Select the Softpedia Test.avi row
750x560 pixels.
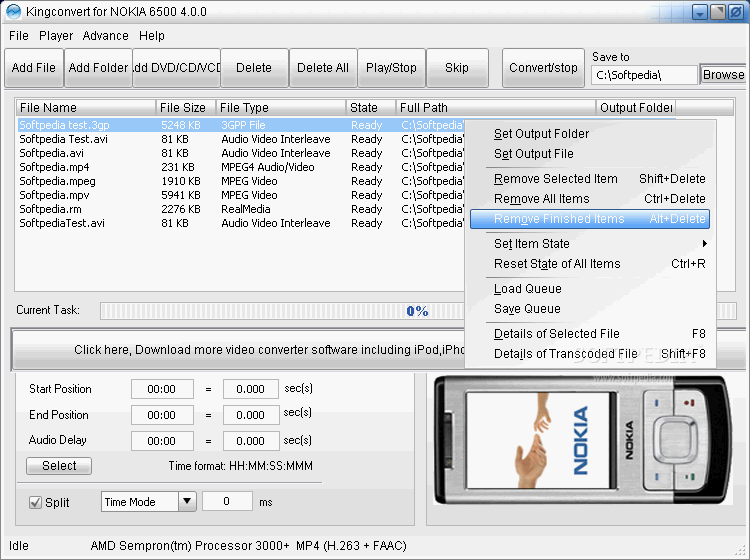click(241, 139)
